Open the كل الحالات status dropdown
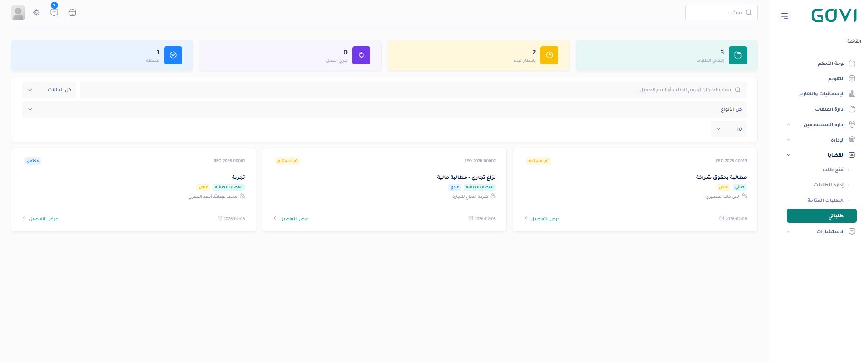Viewport: 868px width, 363px height. pyautogui.click(x=49, y=90)
